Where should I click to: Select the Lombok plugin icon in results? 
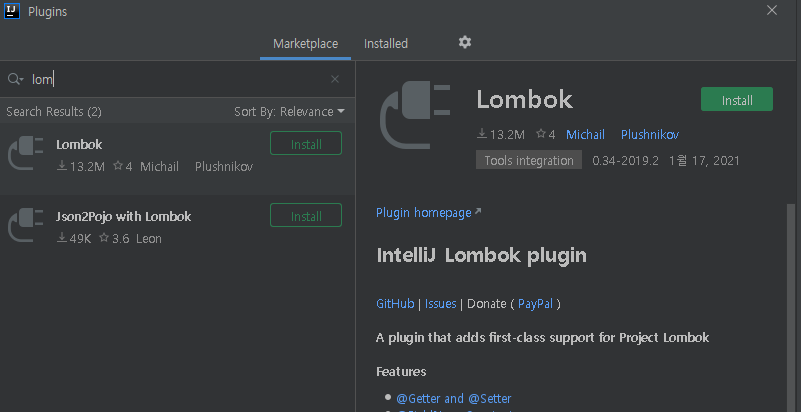(x=26, y=153)
